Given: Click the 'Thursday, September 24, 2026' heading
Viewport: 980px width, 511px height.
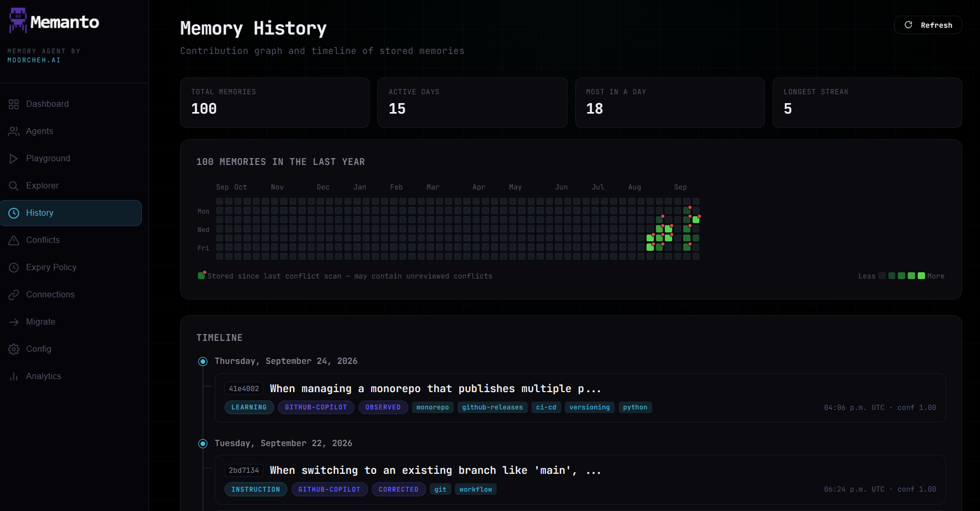Looking at the screenshot, I should (x=286, y=361).
